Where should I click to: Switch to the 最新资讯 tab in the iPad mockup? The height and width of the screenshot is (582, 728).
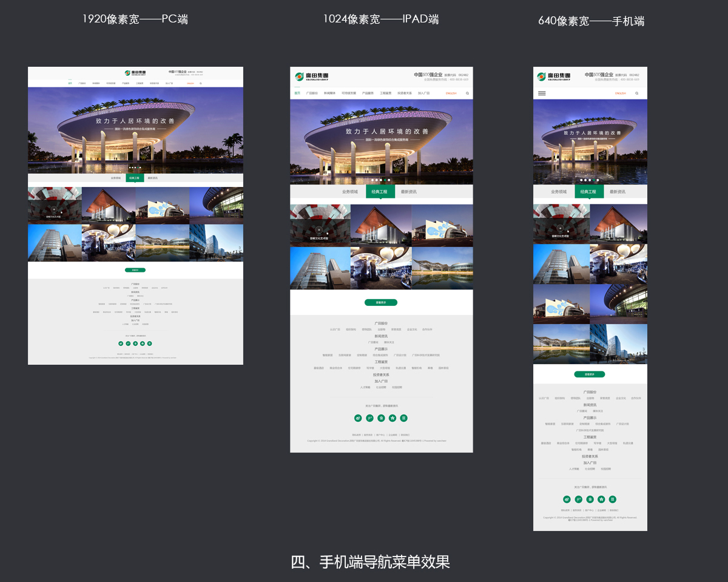tap(409, 192)
